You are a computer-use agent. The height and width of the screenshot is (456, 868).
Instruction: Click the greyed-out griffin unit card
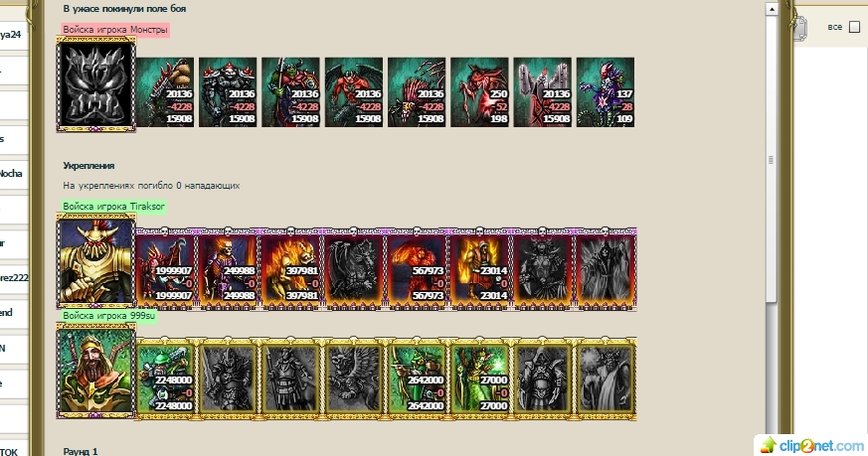[x=354, y=379]
